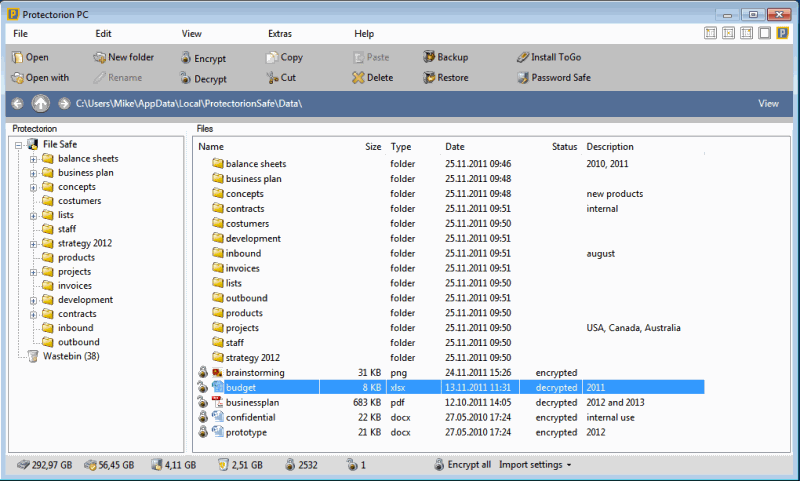Expand contracts in the tree
This screenshot has height=481, width=800.
[33, 315]
